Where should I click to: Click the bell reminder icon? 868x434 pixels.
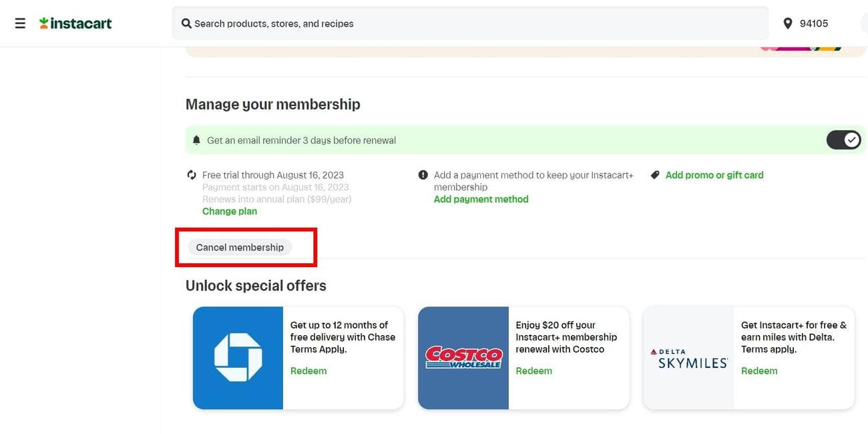click(x=196, y=140)
